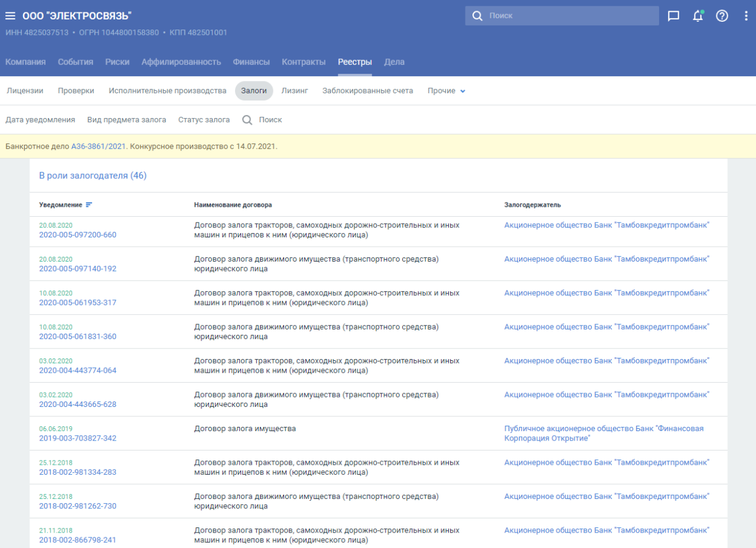Open notification 2020-005-061831-360
Viewport: 756px width, 548px height.
click(x=78, y=337)
